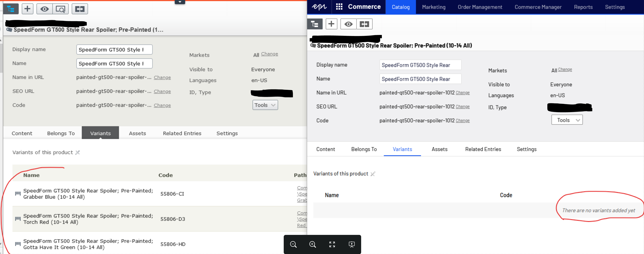This screenshot has width=644, height=254.
Task: Click the swap arrows icon in right toolbar
Action: 364,24
